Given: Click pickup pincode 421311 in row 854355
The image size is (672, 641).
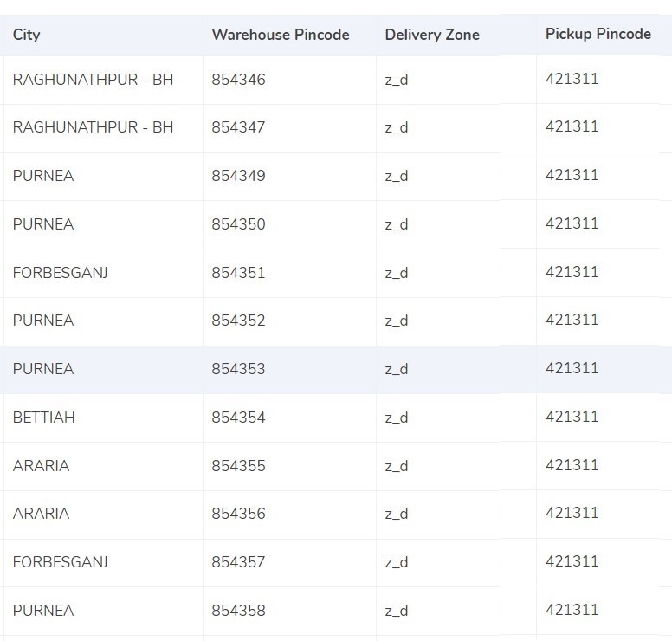Looking at the screenshot, I should (x=572, y=465).
